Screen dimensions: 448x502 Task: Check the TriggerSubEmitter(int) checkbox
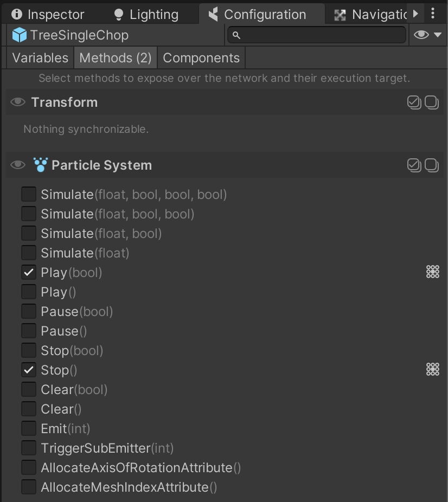click(29, 448)
